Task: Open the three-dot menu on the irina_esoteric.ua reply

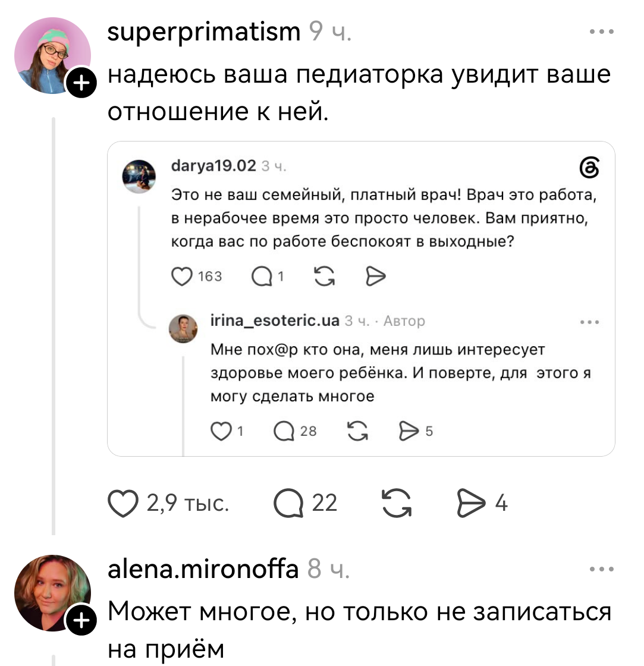Action: pos(590,322)
